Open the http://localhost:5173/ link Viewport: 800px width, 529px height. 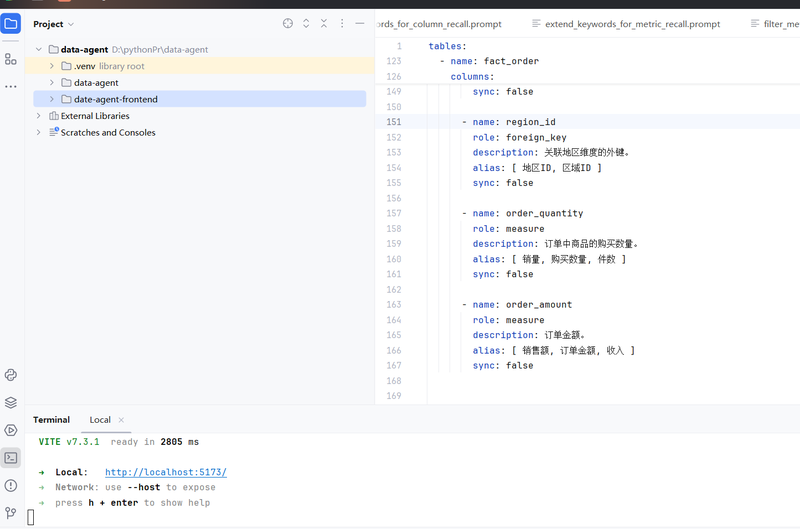pos(166,472)
